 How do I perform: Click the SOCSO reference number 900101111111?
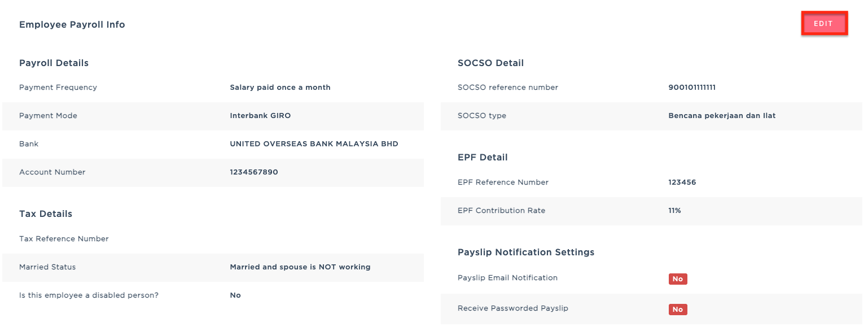click(x=692, y=88)
